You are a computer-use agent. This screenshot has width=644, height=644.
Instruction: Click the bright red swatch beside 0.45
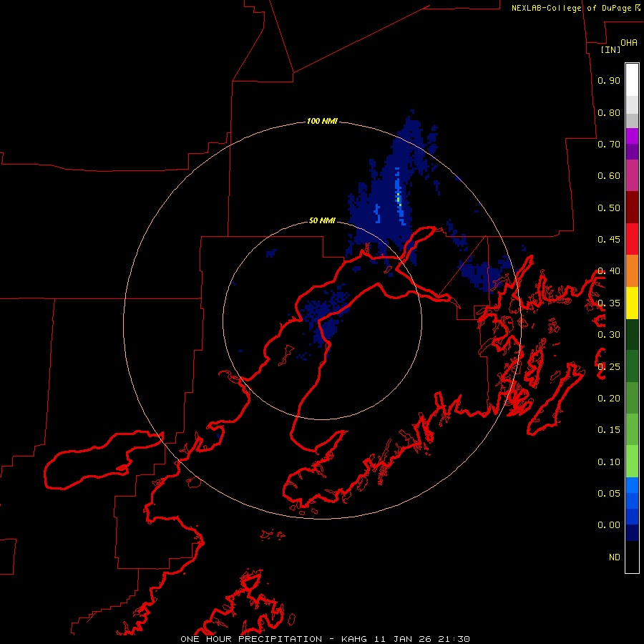[x=632, y=239]
